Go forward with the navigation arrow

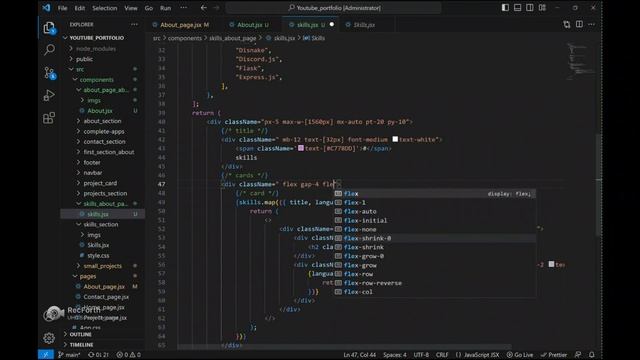pyautogui.click(x=216, y=8)
